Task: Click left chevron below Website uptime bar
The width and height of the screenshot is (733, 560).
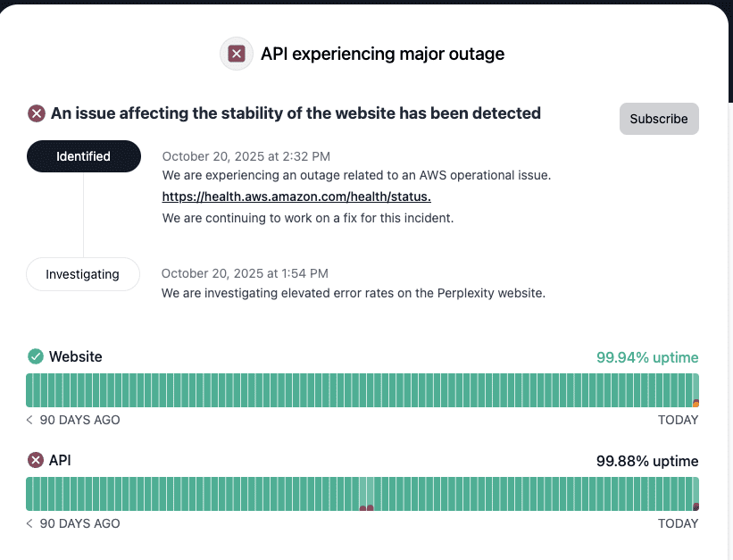Action: click(29, 420)
